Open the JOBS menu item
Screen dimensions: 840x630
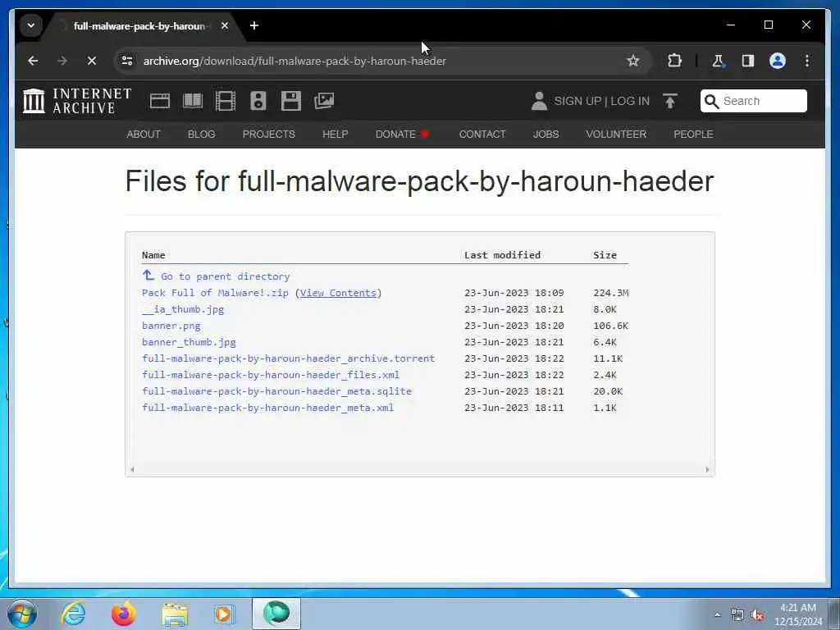click(546, 135)
